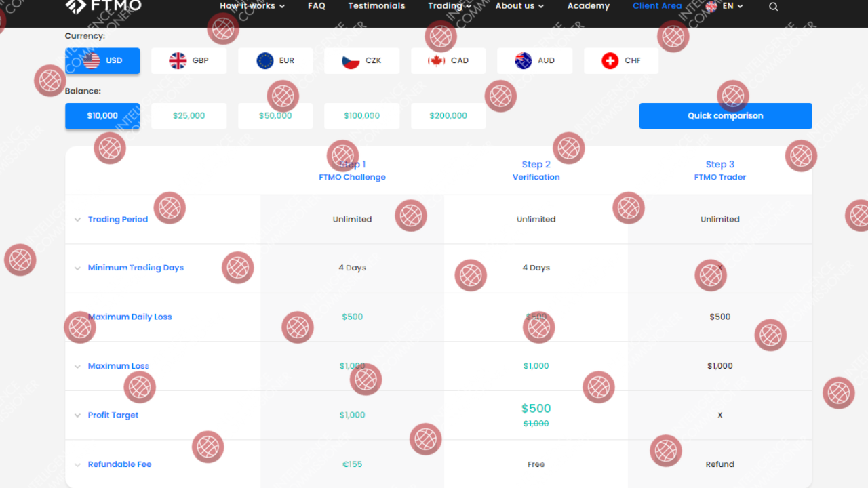Open the search magnifier icon
Viewport: 868px width, 488px height.
[x=774, y=7]
